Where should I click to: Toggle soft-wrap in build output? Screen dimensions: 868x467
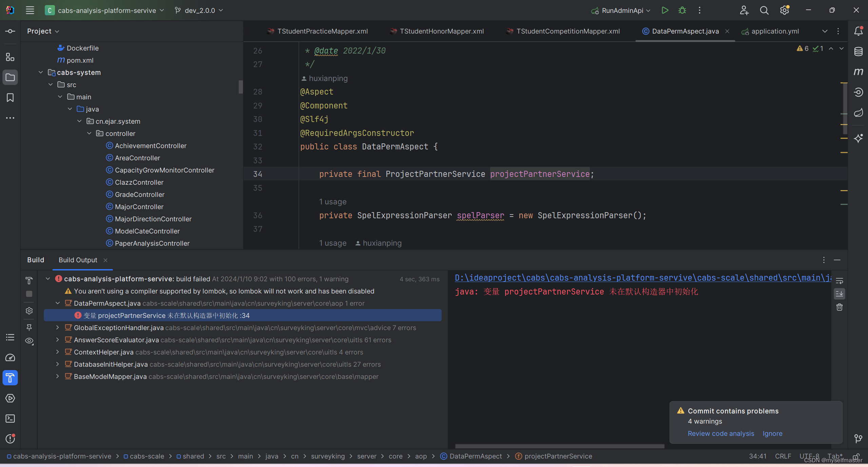(x=840, y=281)
